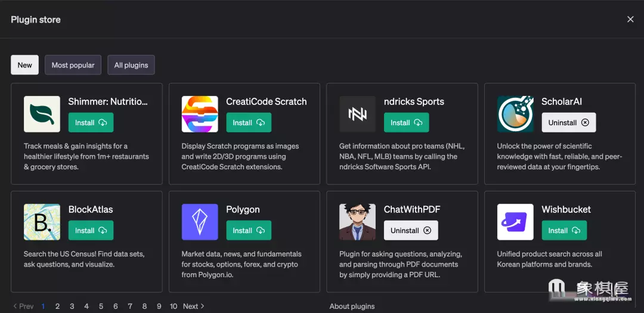Screen dimensions: 644x313
Task: Open the All plugins tab
Action: tap(131, 65)
